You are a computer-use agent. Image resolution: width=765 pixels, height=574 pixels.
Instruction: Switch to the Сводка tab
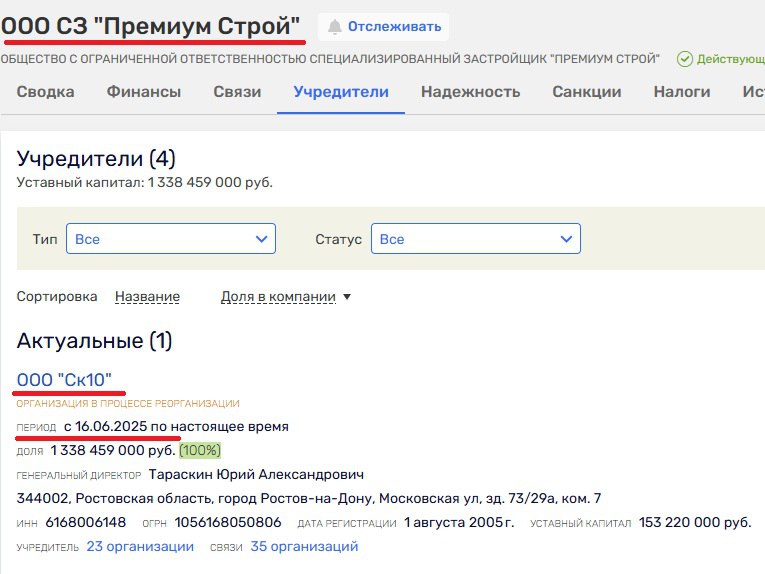[45, 92]
